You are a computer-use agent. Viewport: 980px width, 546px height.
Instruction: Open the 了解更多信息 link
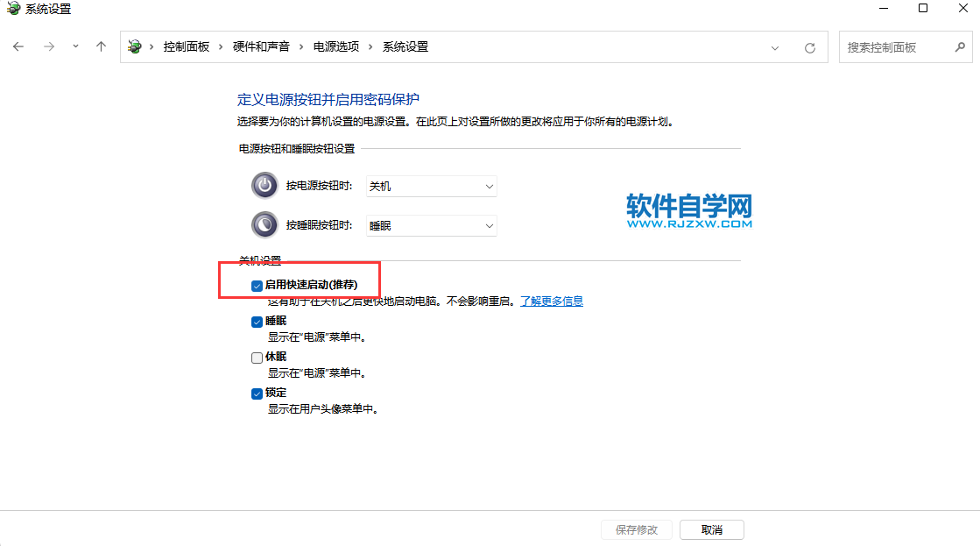pyautogui.click(x=552, y=301)
